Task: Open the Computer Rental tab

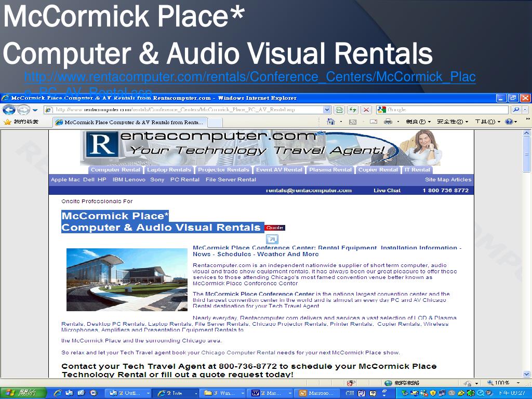Action: point(115,170)
